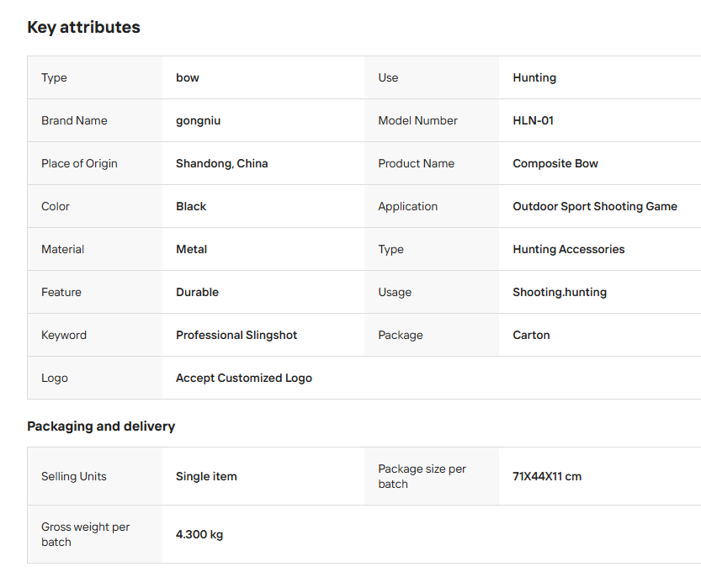701x588 pixels.
Task: Select the gross weight "4.300 kg"
Action: [x=199, y=534]
